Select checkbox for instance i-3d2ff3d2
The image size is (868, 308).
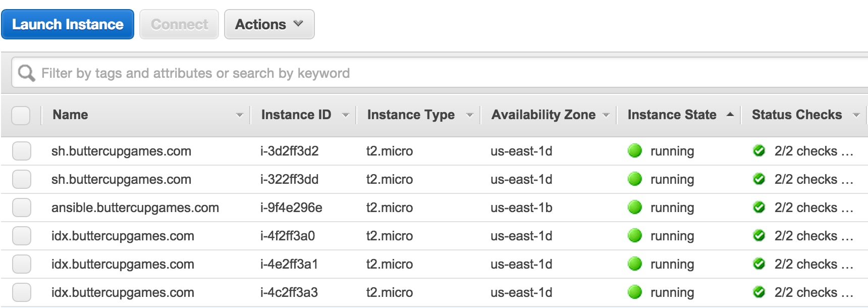click(x=22, y=151)
